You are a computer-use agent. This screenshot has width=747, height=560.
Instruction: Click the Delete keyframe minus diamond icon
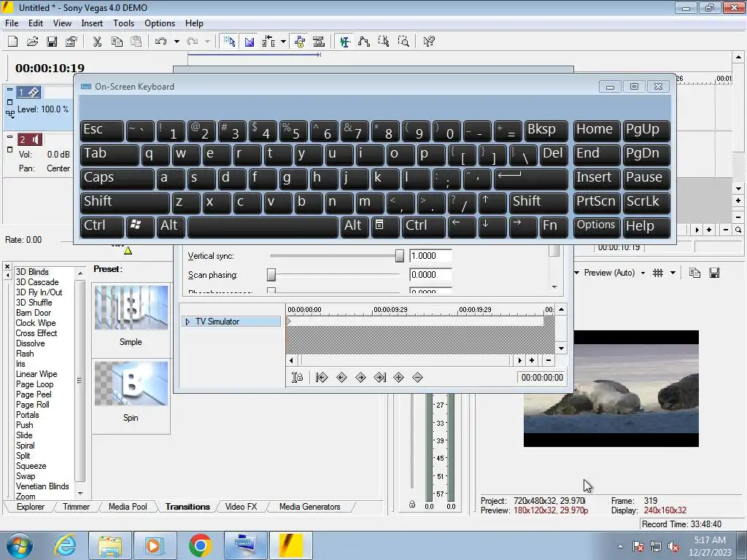pos(418,378)
